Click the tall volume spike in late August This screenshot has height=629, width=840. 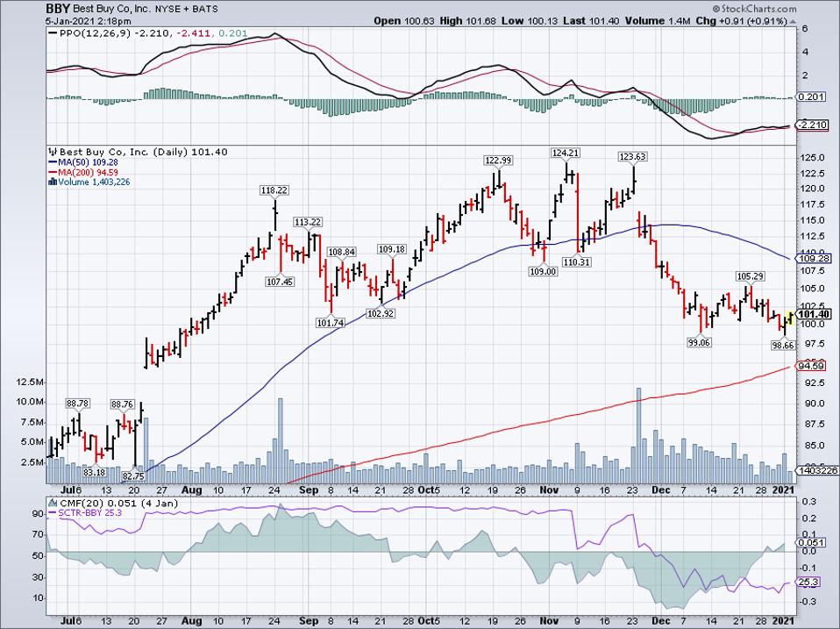click(x=281, y=441)
